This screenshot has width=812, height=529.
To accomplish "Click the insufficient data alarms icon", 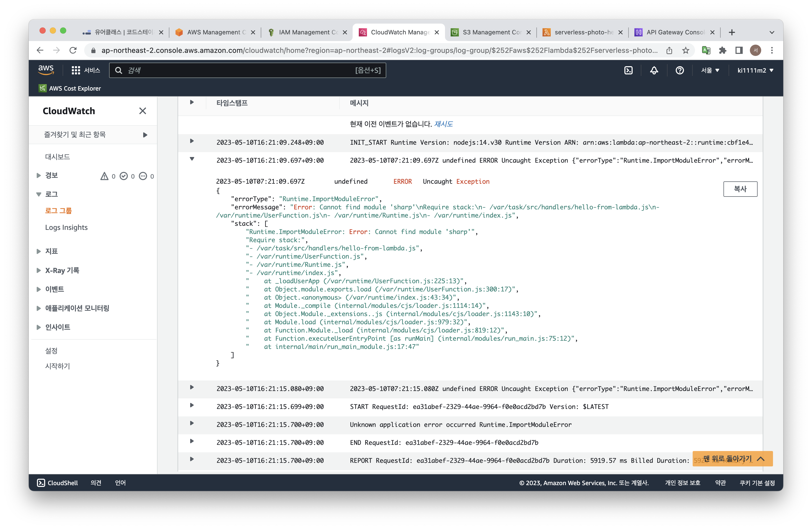I will tap(143, 176).
